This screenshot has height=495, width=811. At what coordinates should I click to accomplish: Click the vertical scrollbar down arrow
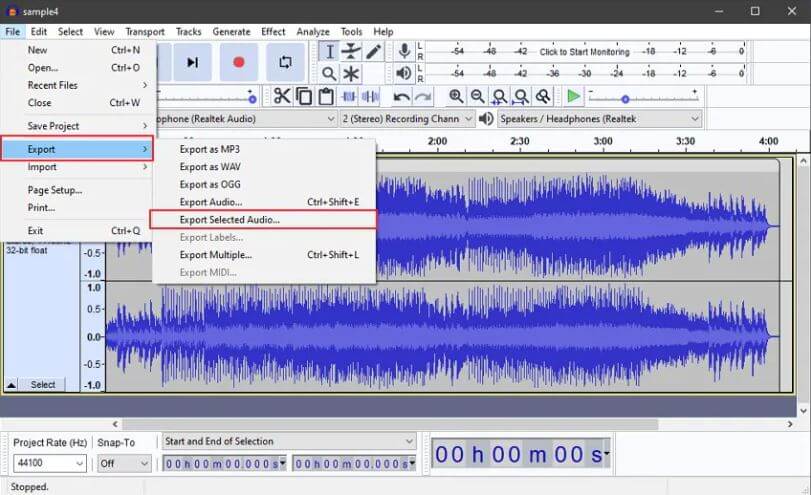[x=803, y=411]
